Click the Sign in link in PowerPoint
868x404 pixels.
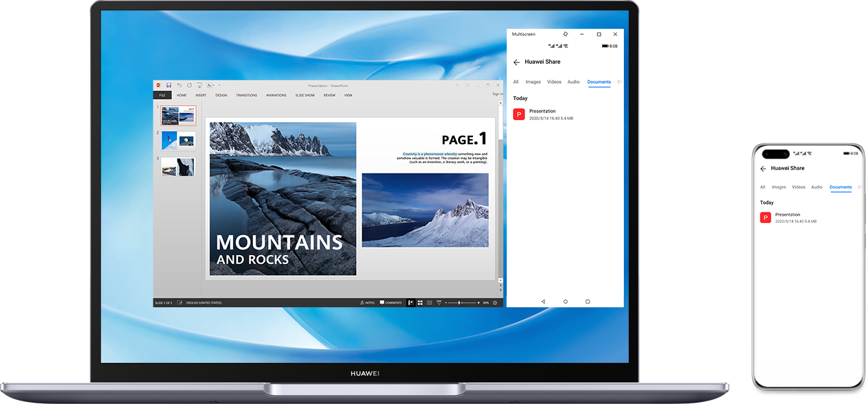click(498, 94)
